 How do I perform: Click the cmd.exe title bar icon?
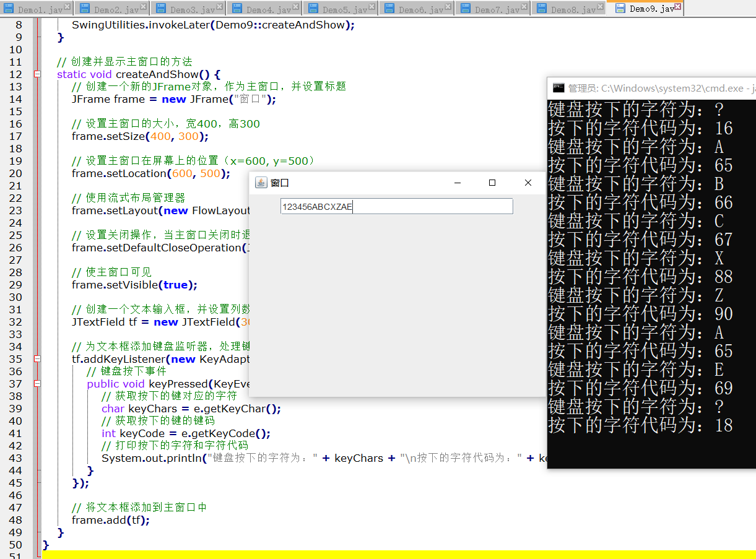coord(558,88)
